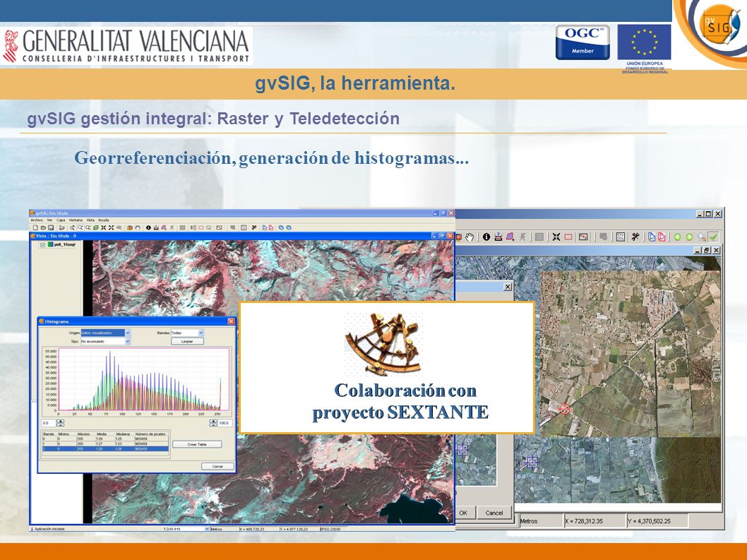
Task: Open the Vista menu
Action: coord(90,220)
